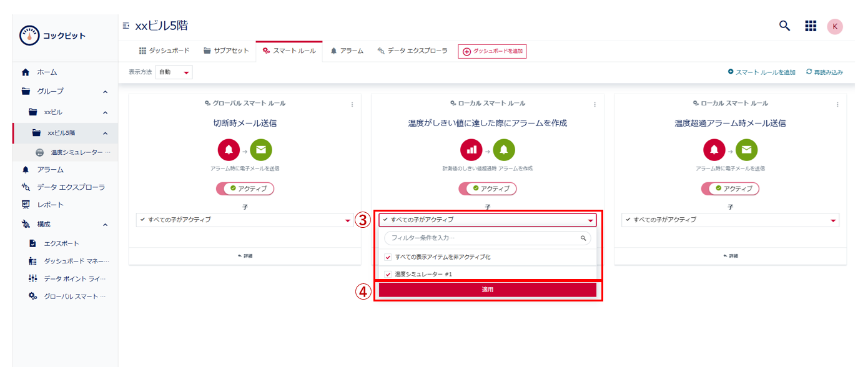This screenshot has width=868, height=367.
Task: Uncheck 温度シミュレーター #1 checkbox
Action: coord(388,274)
